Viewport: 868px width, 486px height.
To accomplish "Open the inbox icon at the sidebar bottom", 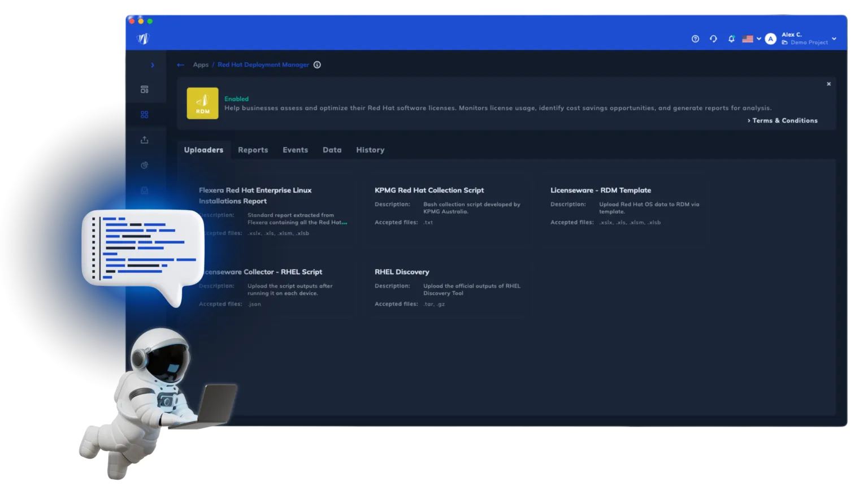I will click(x=145, y=190).
